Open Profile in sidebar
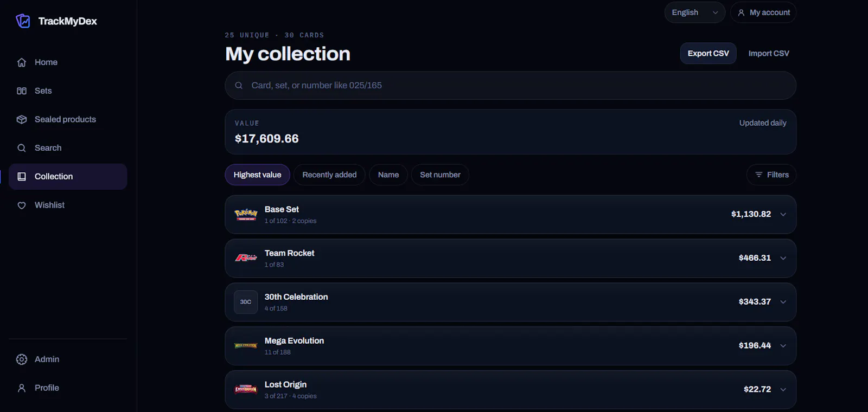The image size is (868, 412). (x=68, y=388)
